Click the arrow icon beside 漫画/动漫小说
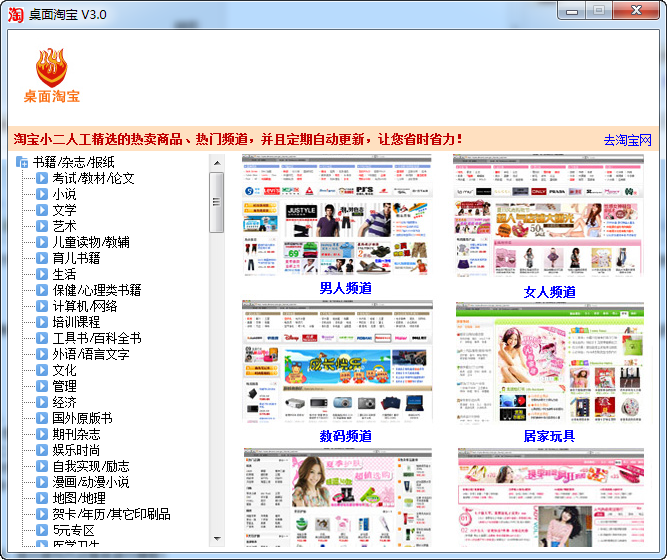667x560 pixels. coord(42,482)
